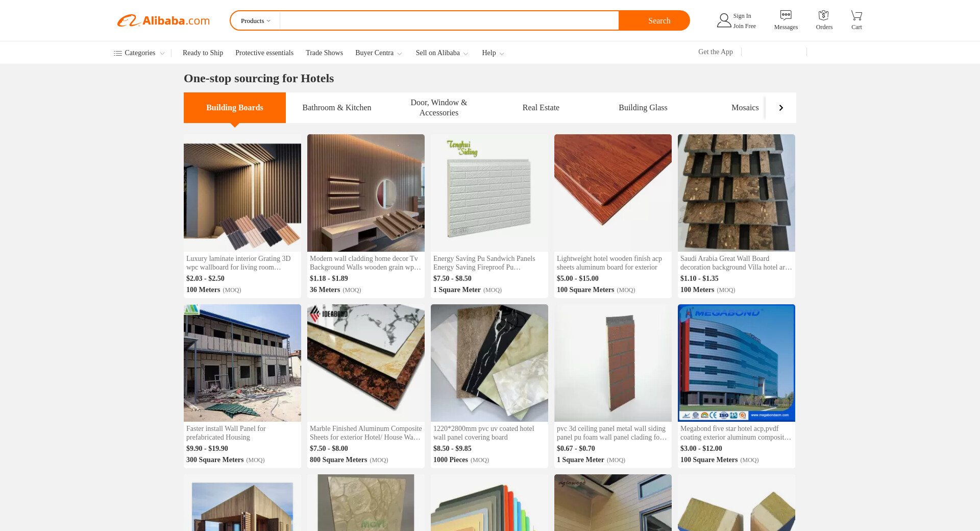The width and height of the screenshot is (980, 531).
Task: Open the Messages icon
Action: coord(786,15)
